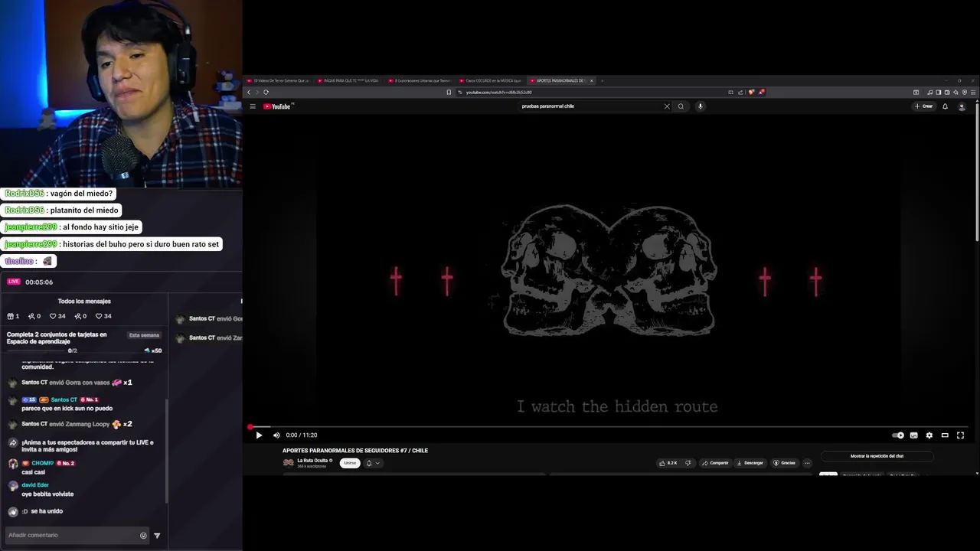Switch to the 'Exploraciones Urbanas' tab

420,80
